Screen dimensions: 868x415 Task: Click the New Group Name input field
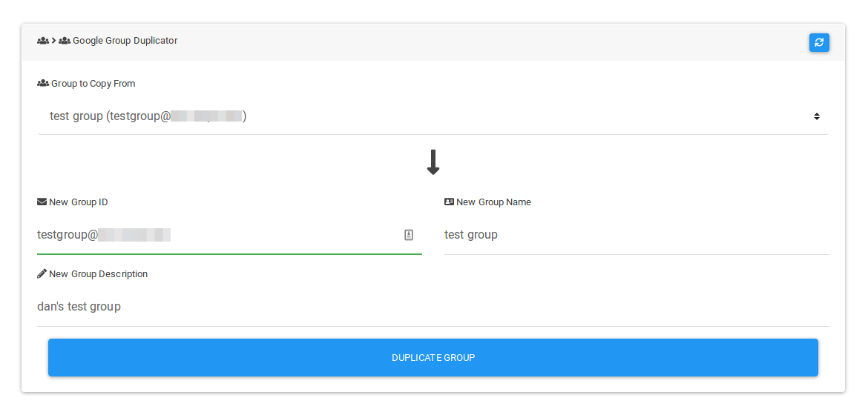pos(637,235)
